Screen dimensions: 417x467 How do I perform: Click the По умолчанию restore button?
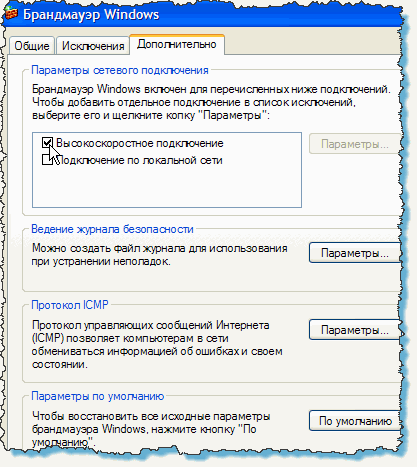point(355,421)
